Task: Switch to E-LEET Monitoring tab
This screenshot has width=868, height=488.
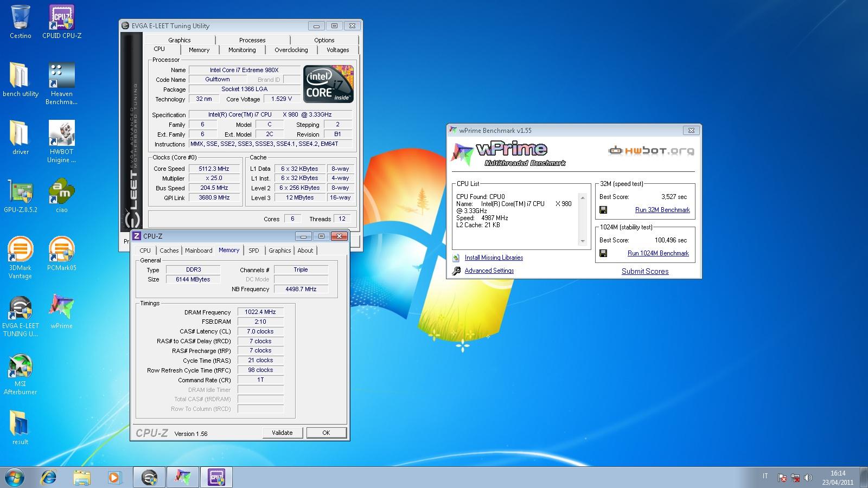Action: click(x=242, y=50)
